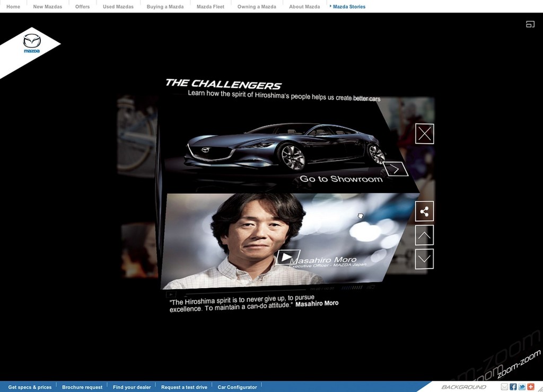The image size is (543, 392).
Task: Open the Home menu item
Action: [13, 6]
